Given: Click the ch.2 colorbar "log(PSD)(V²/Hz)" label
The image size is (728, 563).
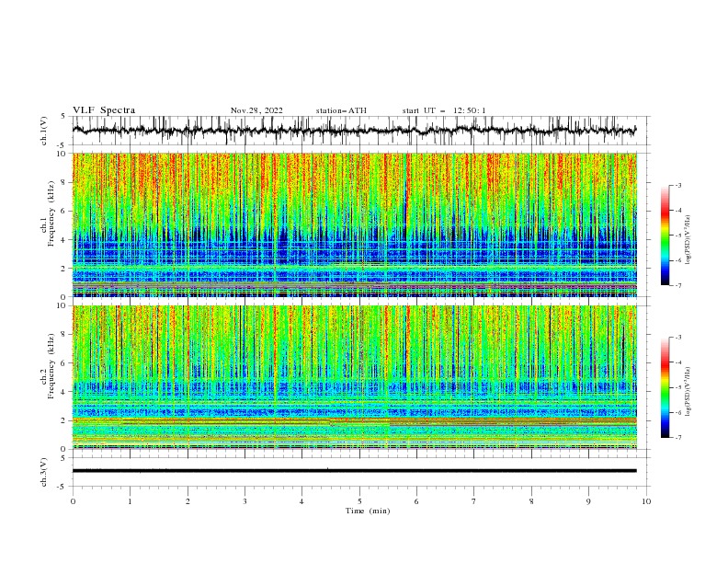Looking at the screenshot, I should [x=688, y=393].
